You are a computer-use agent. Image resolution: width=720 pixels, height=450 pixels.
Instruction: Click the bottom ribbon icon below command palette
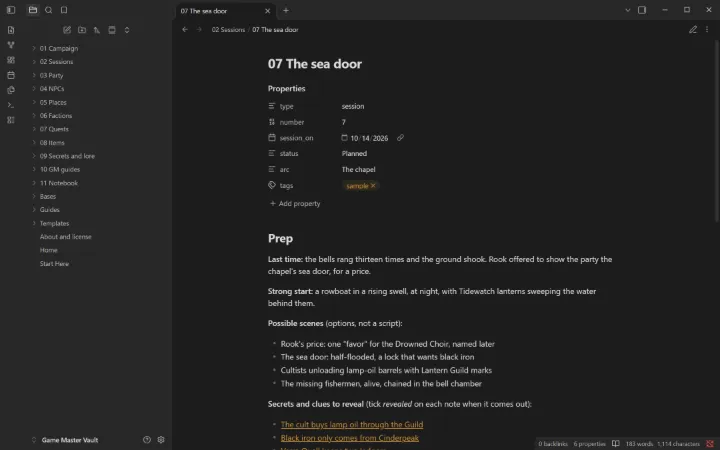[11, 120]
